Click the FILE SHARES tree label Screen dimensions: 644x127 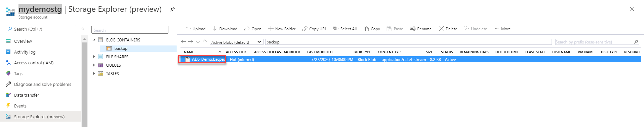click(117, 57)
